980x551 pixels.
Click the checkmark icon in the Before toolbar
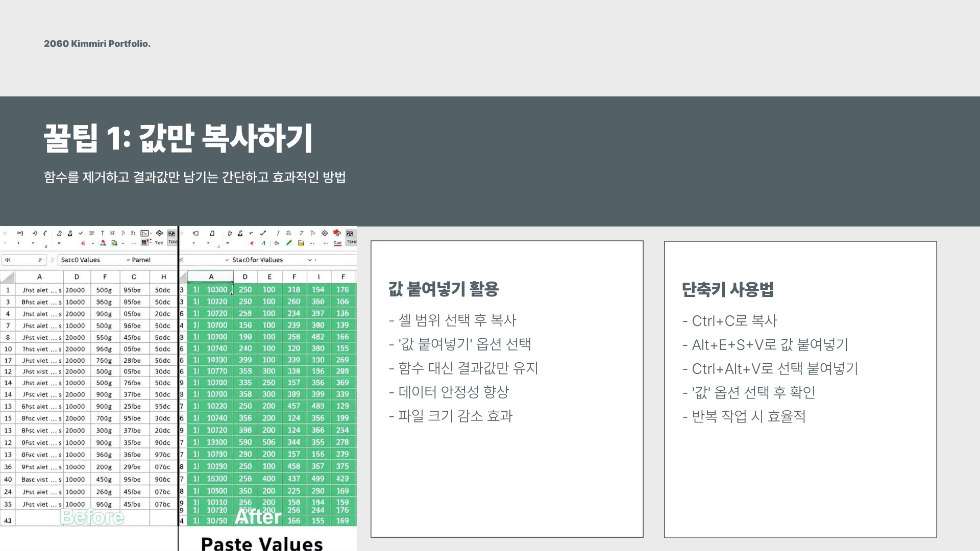click(x=81, y=233)
